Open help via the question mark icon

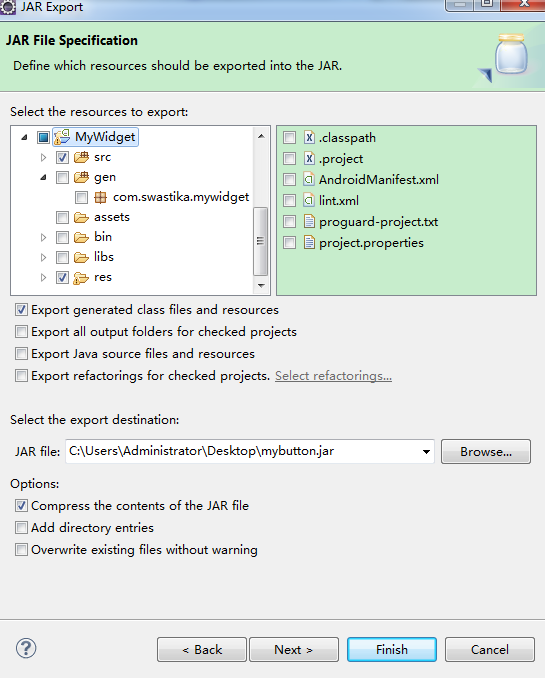click(x=26, y=648)
